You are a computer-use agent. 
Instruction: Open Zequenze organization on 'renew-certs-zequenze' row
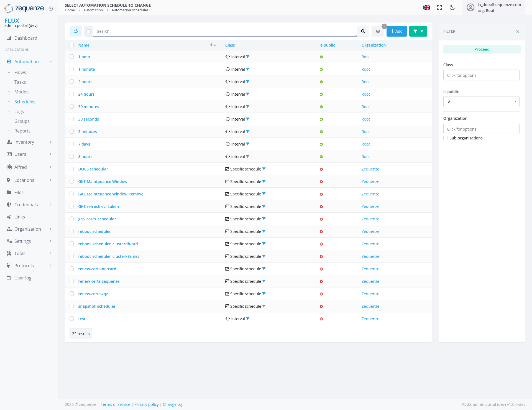(370, 281)
